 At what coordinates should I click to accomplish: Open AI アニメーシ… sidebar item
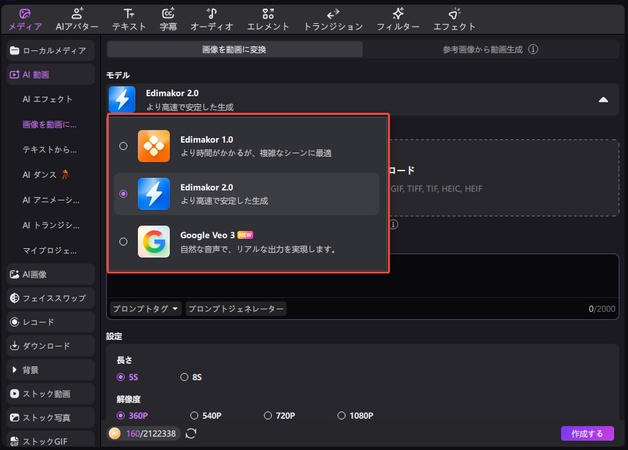click(50, 200)
